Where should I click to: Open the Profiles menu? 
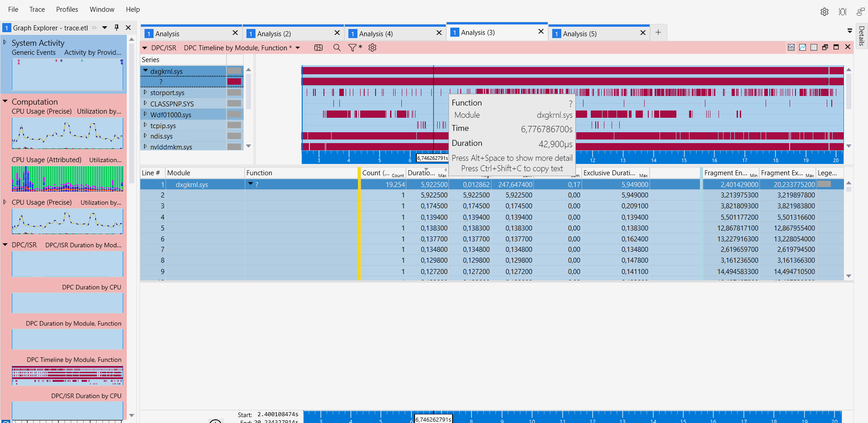click(x=67, y=9)
